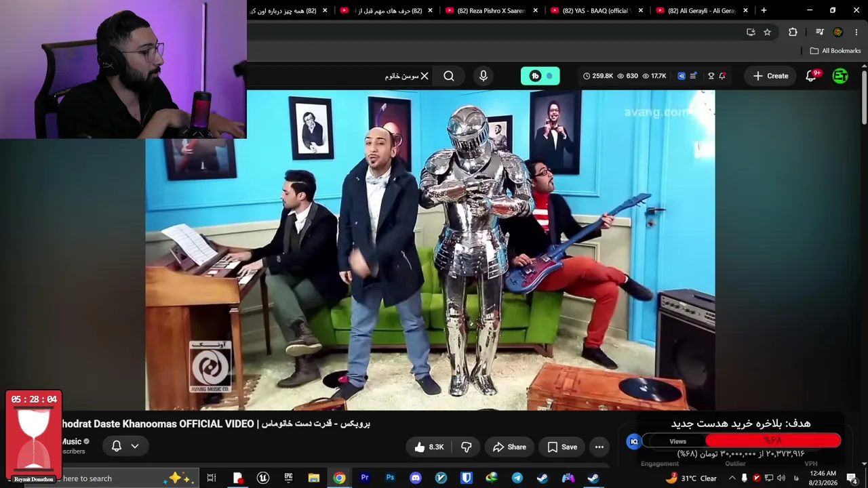Open YouTube notifications with 9+ badge
The width and height of the screenshot is (868, 488).
coord(812,76)
